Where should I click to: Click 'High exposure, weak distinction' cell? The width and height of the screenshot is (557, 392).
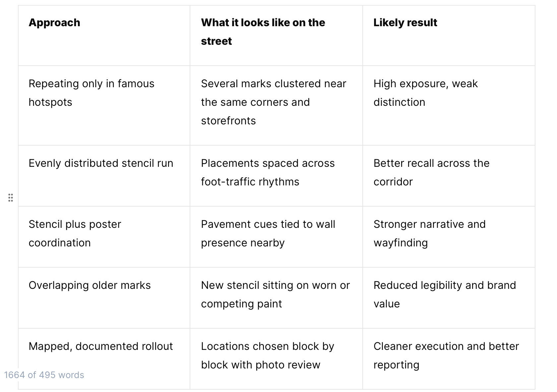pyautogui.click(x=449, y=105)
